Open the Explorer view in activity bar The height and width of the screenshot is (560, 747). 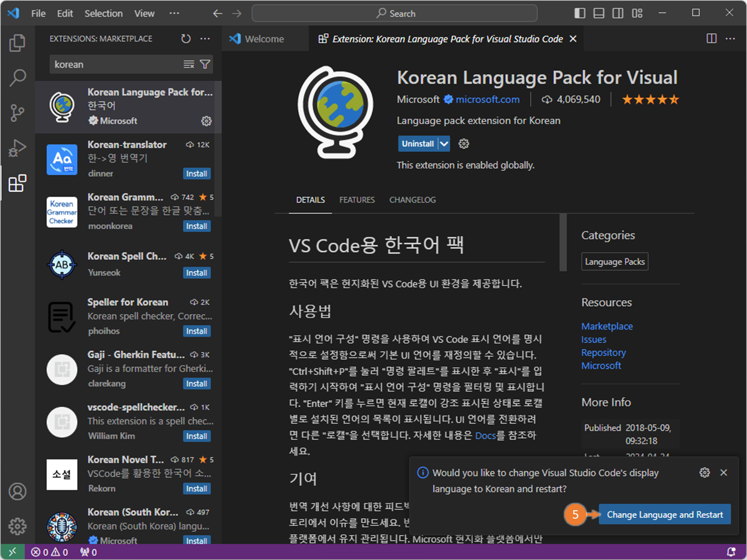coord(17,43)
